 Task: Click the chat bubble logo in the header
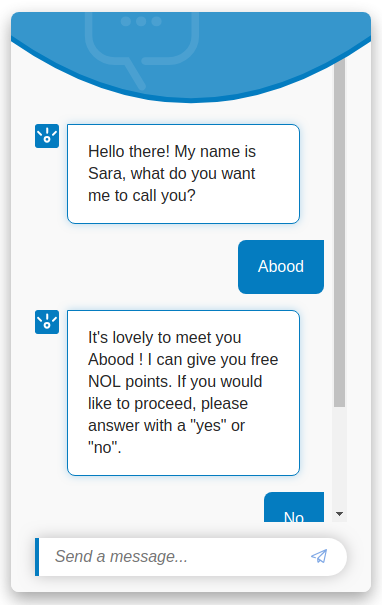pyautogui.click(x=142, y=50)
